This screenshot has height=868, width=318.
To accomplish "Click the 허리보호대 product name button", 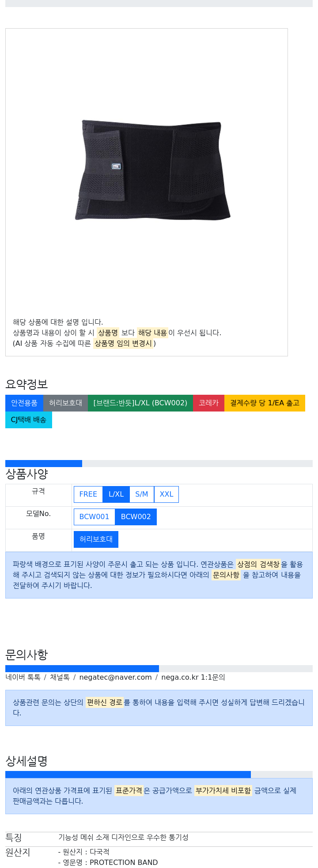I will pos(96,539).
